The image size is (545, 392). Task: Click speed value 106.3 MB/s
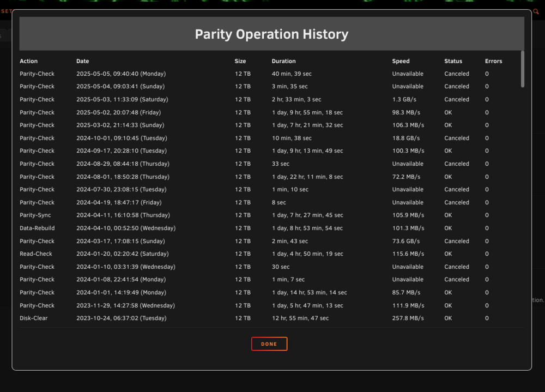[408, 125]
